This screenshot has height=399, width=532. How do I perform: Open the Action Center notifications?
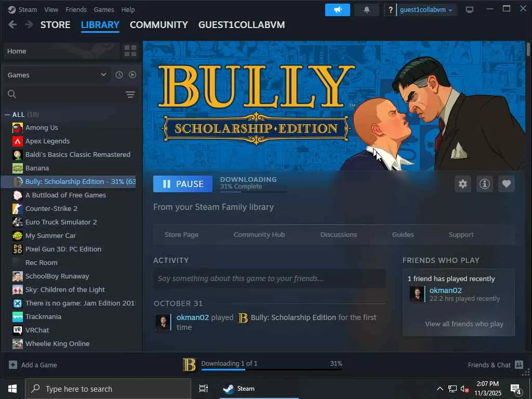coord(516,389)
